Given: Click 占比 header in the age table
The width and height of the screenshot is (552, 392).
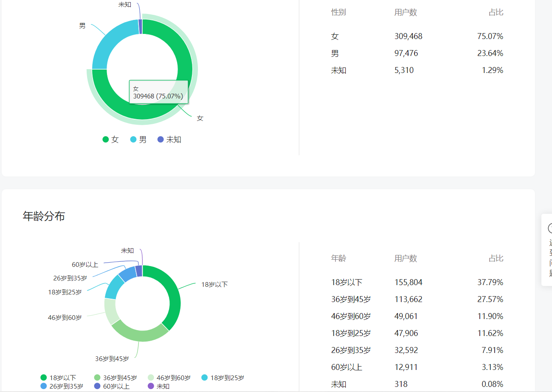Looking at the screenshot, I should 496,258.
